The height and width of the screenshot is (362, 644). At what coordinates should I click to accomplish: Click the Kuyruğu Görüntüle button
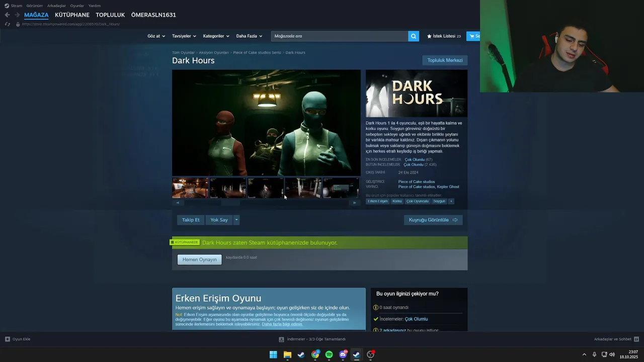(x=433, y=220)
